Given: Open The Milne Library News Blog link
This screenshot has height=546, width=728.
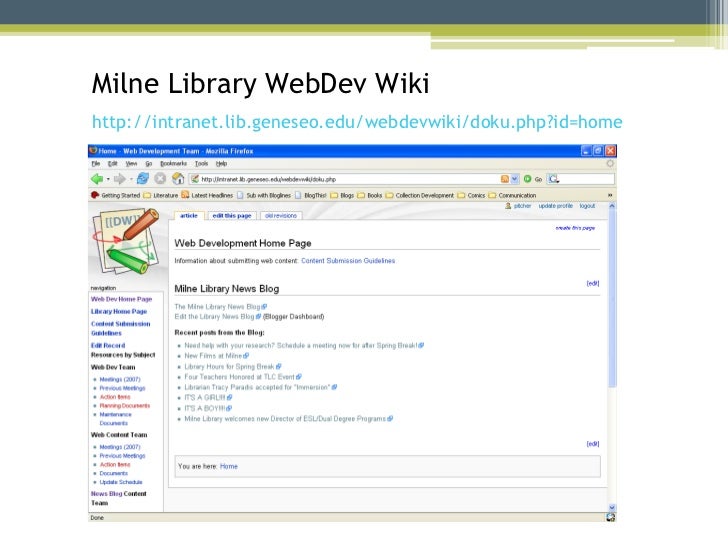Looking at the screenshot, I should click(x=220, y=306).
